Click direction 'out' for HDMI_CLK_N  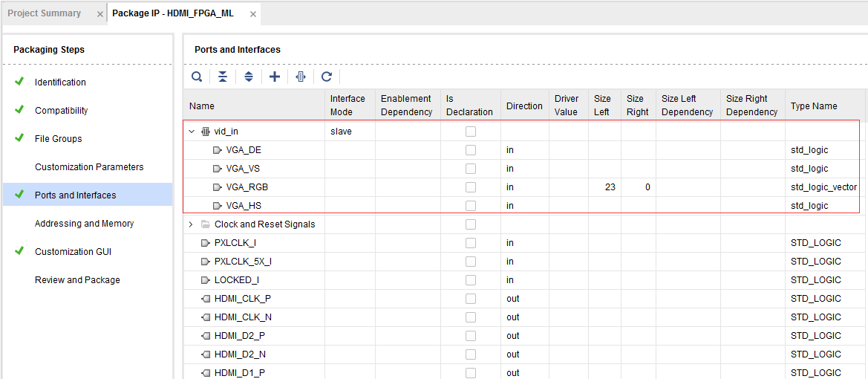tap(512, 317)
